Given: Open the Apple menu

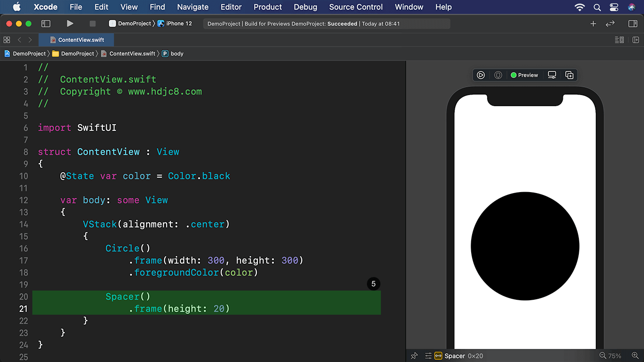Looking at the screenshot, I should click(x=17, y=7).
